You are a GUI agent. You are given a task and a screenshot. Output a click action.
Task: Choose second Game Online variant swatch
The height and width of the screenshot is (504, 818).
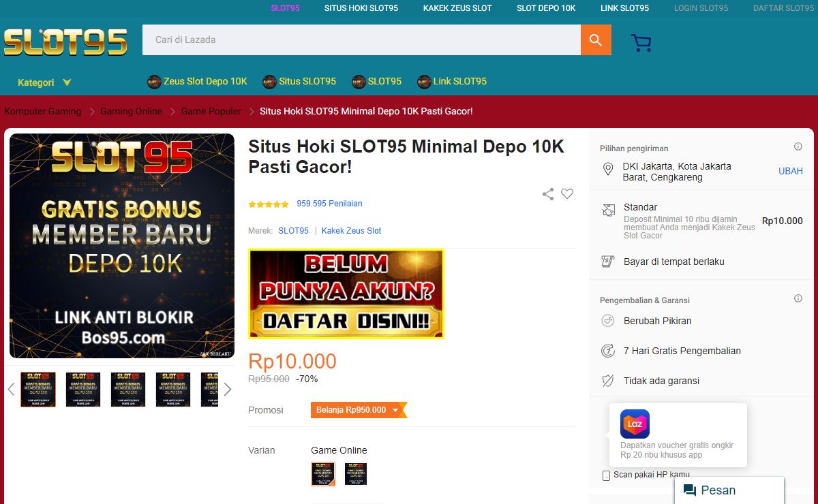coord(356,474)
